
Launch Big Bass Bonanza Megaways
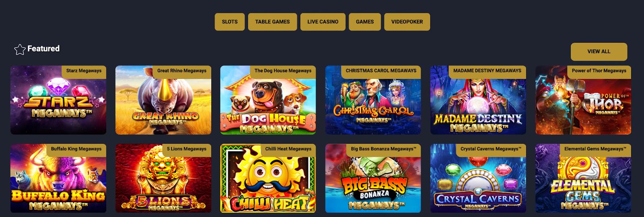[x=373, y=178]
